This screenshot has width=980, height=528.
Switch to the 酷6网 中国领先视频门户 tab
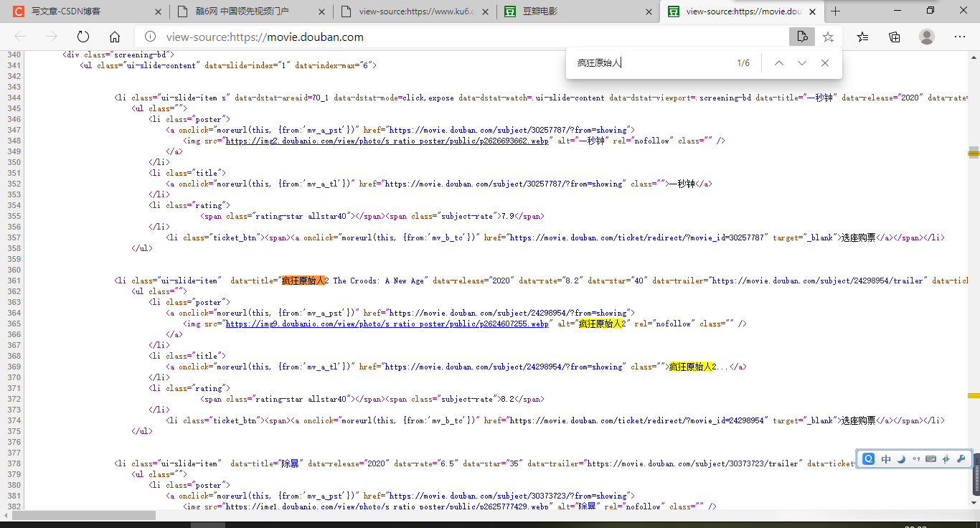(251, 11)
